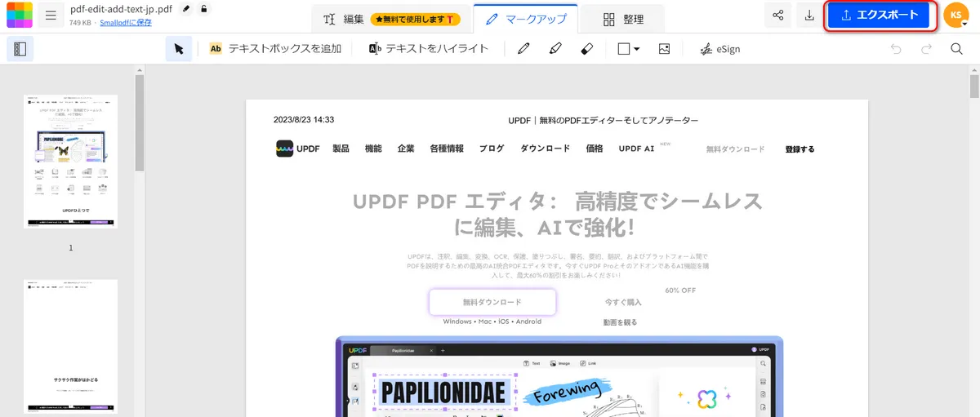The height and width of the screenshot is (417, 980).
Task: Open the shape tool dropdown
Action: tap(628, 49)
